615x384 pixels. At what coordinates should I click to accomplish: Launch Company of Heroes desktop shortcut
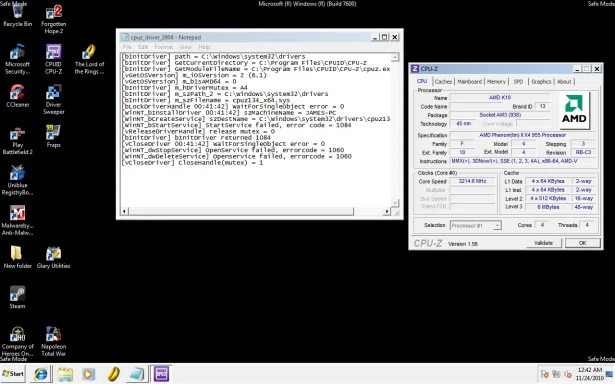tap(17, 341)
